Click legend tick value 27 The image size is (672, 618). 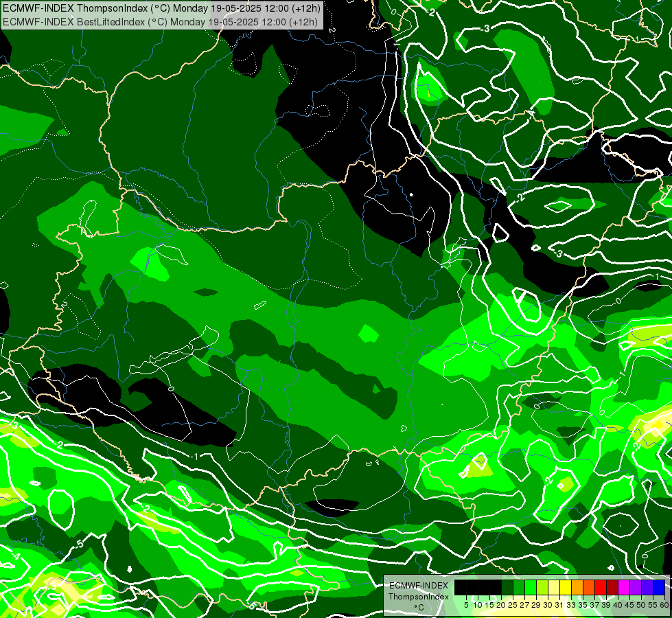click(x=524, y=605)
